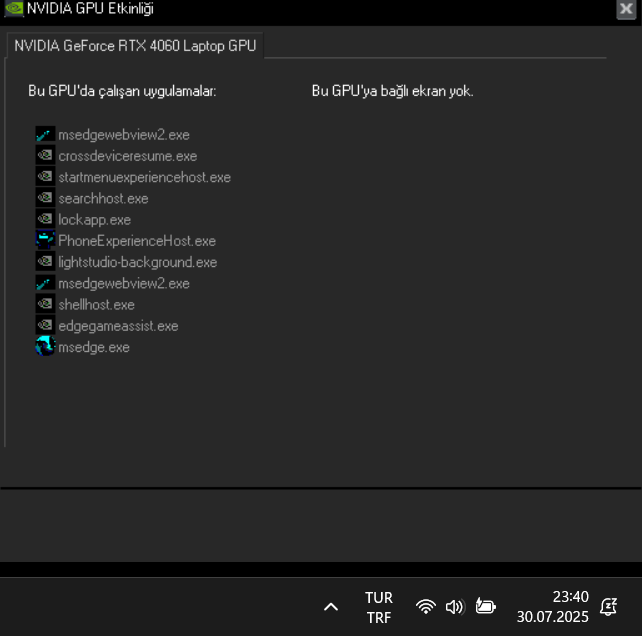This screenshot has height=636, width=642.
Task: Select the msedge.exe text
Action: (94, 347)
